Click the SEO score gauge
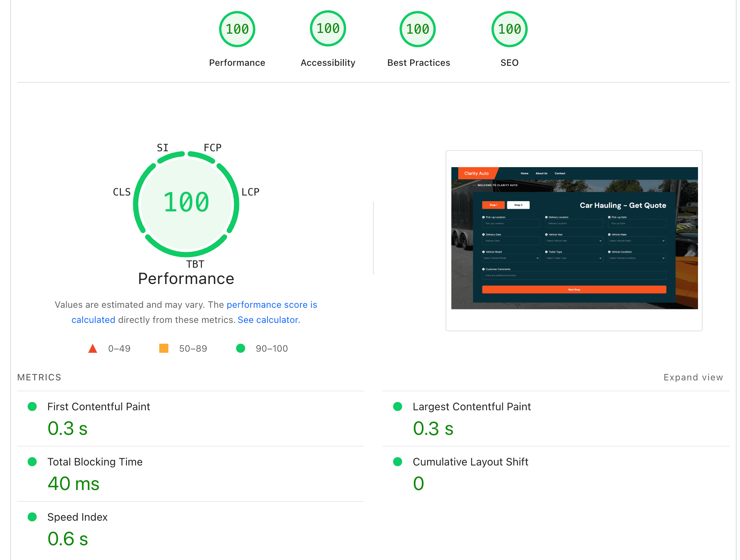740x560 pixels. [510, 29]
